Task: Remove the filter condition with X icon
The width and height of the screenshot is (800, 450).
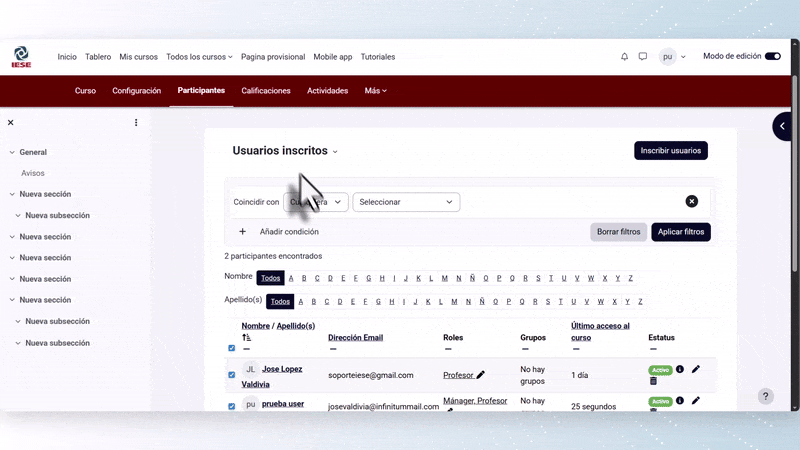Action: point(691,201)
